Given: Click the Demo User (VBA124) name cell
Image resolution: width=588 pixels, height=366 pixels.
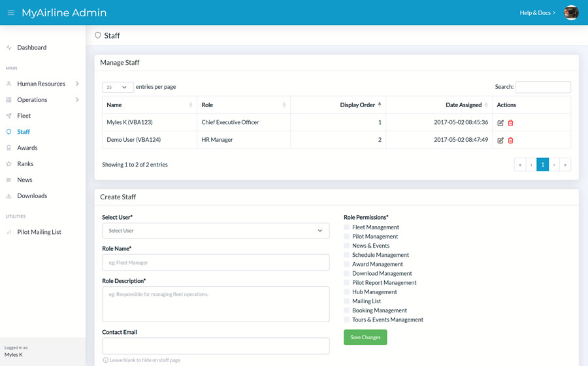Looking at the screenshot, I should [150, 139].
